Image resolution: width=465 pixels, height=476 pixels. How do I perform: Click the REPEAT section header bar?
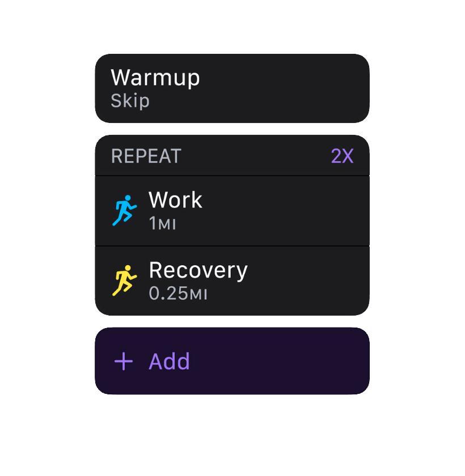(244, 156)
